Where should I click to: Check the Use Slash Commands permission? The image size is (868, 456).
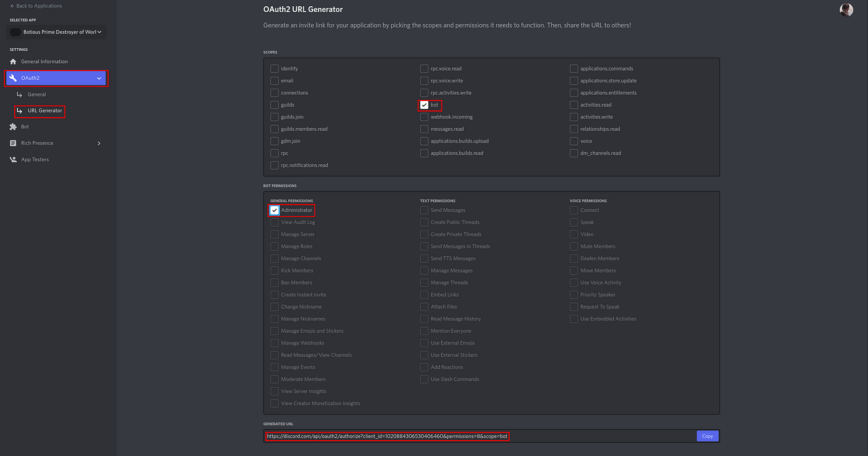pyautogui.click(x=424, y=379)
